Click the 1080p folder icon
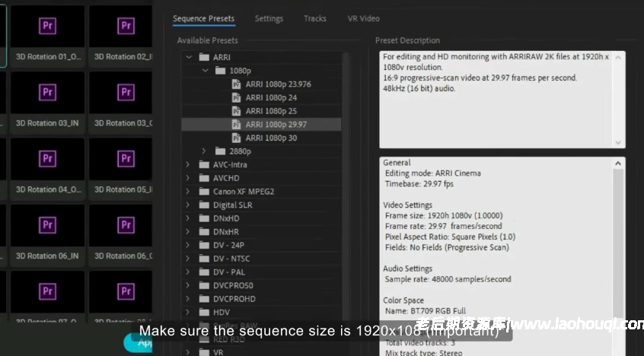644x356 pixels. 221,71
